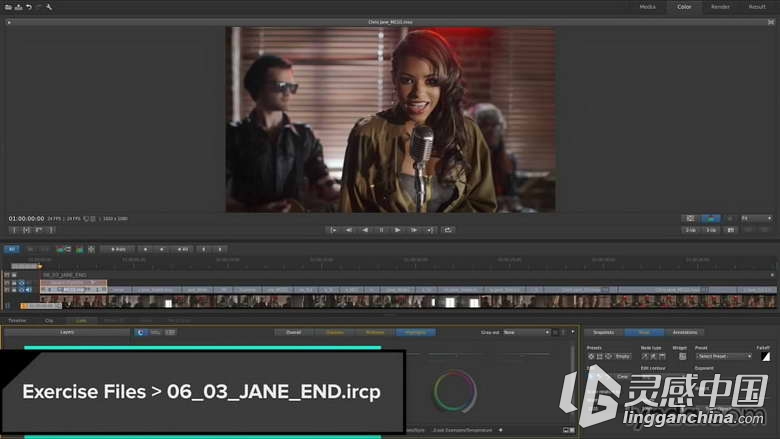Toggle the blue timeline mode button
This screenshot has height=439, width=780.
(x=11, y=249)
